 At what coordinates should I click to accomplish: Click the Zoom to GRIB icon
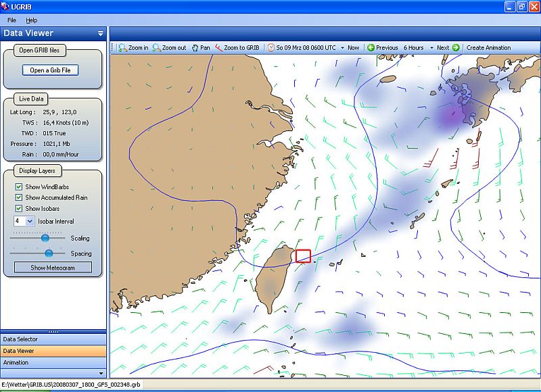(x=218, y=48)
